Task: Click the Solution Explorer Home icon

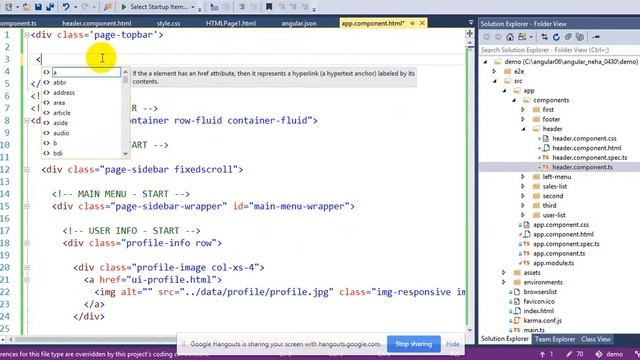Action: (510, 37)
